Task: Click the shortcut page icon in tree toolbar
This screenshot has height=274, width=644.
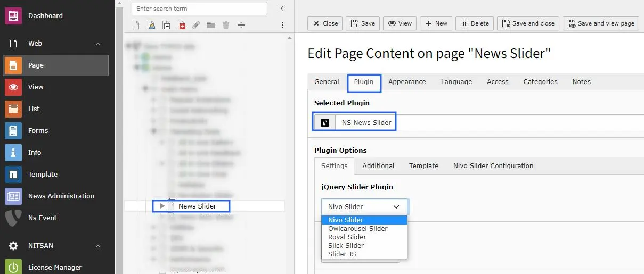Action: pyautogui.click(x=166, y=25)
